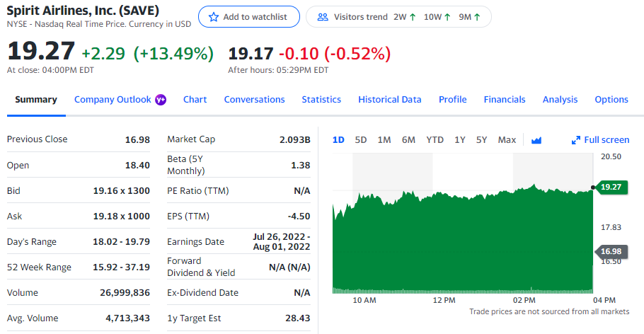
Task: Click the 12 PM chart axis label
Action: 444,300
